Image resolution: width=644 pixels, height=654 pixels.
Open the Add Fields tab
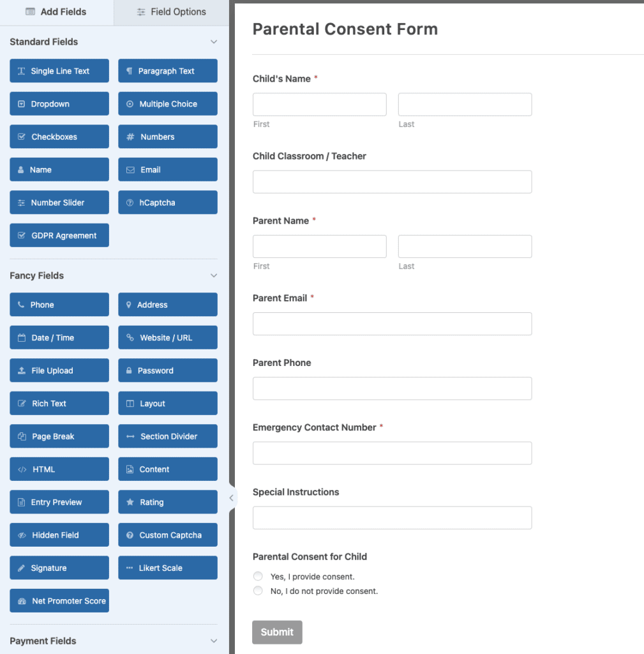pos(56,11)
